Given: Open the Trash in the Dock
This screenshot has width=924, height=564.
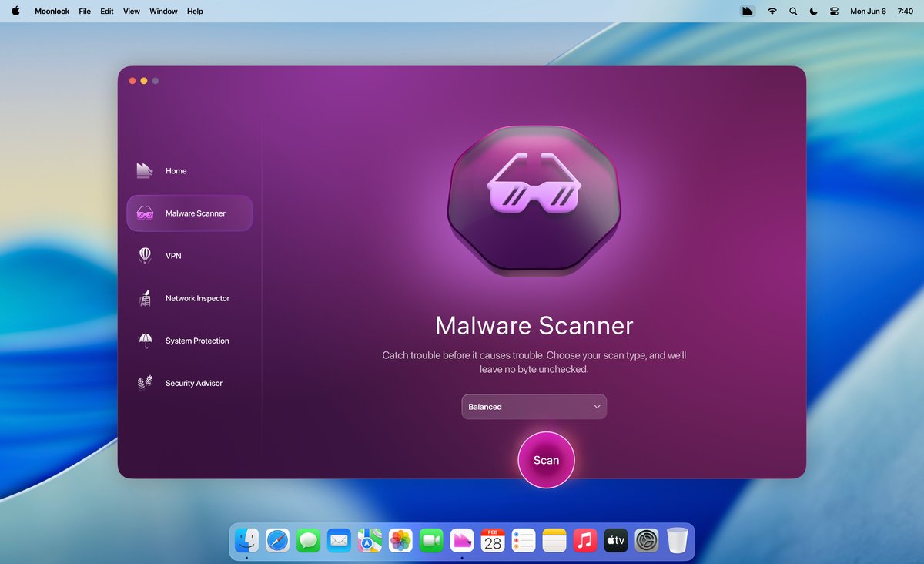Looking at the screenshot, I should tap(678, 541).
